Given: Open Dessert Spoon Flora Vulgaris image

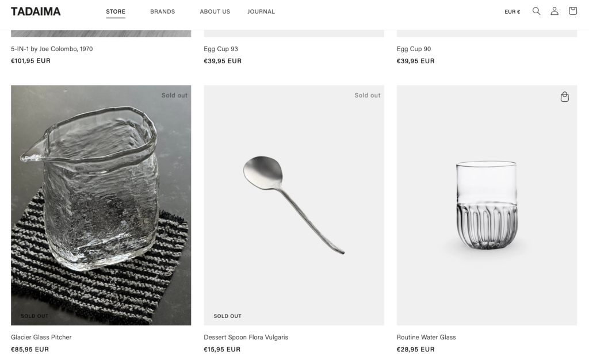Looking at the screenshot, I should pyautogui.click(x=294, y=205).
